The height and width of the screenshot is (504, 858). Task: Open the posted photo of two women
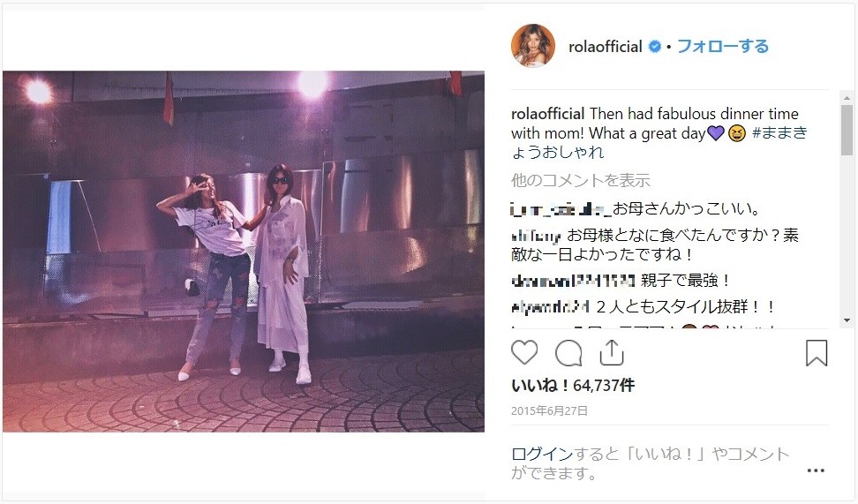244,252
